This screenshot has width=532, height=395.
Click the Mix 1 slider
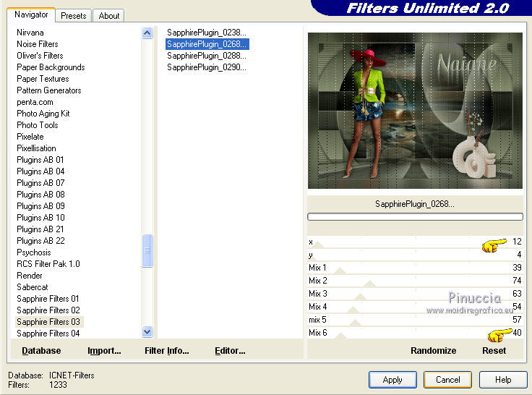415,268
